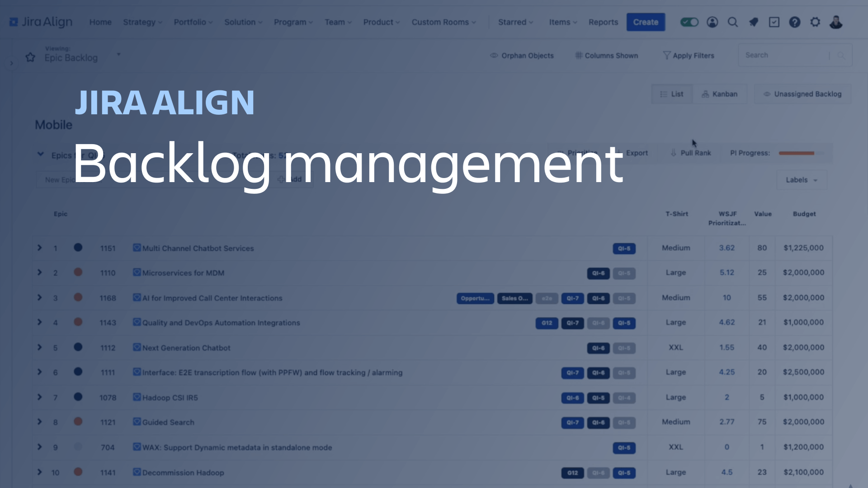
Task: Expand epic row 10 Decommission Hadoop
Action: 39,473
